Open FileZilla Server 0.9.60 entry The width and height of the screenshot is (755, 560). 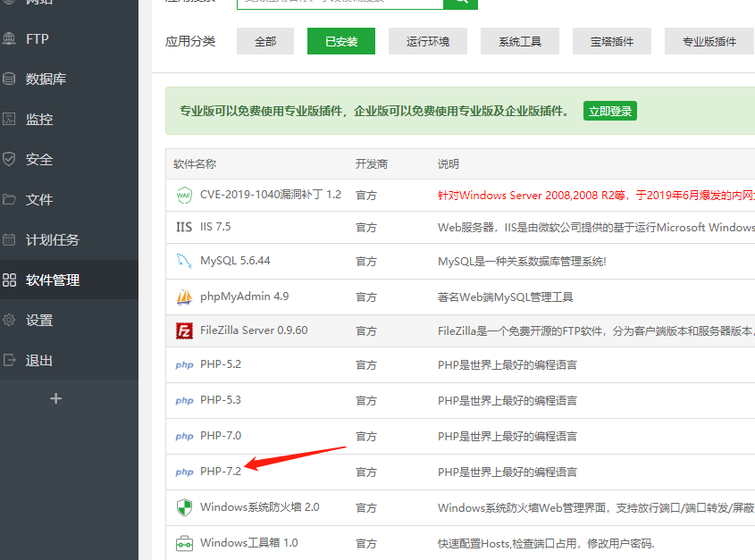[x=254, y=330]
